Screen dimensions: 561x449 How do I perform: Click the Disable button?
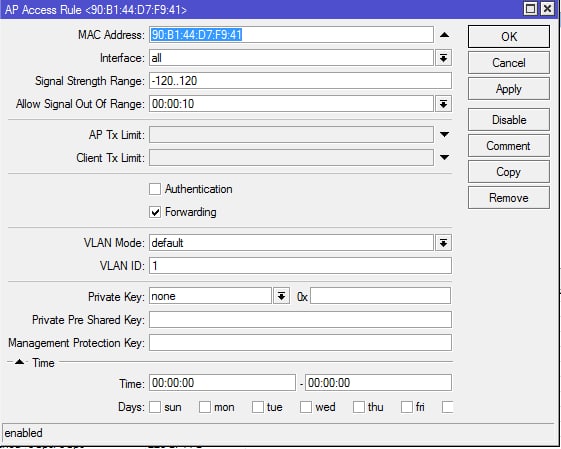point(509,119)
